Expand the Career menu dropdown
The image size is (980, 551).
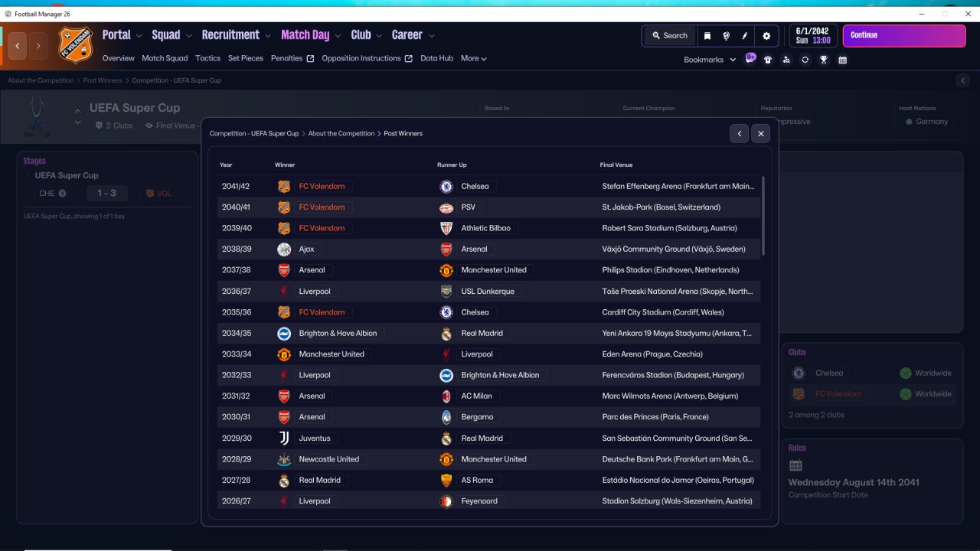tap(432, 36)
